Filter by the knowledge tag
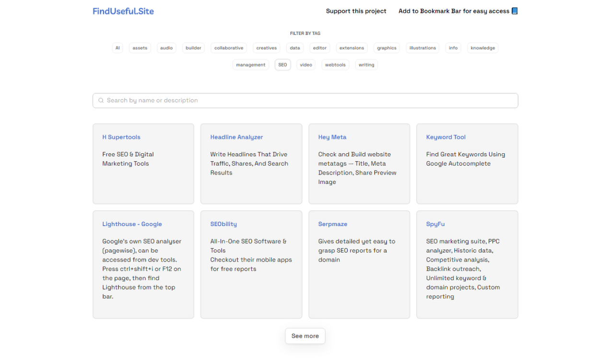Screen dimensions: 609x364 pos(483,48)
